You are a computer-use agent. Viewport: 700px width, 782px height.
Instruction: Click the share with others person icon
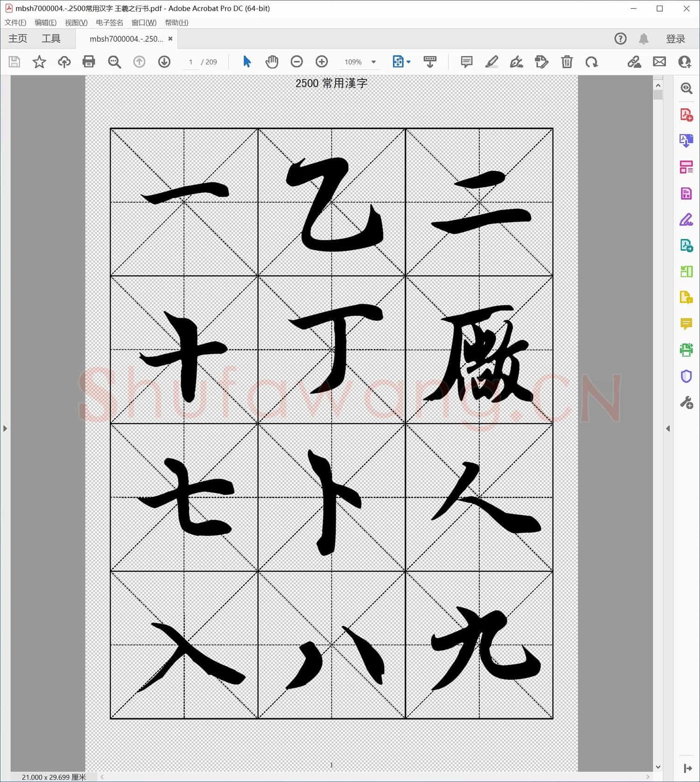click(685, 62)
